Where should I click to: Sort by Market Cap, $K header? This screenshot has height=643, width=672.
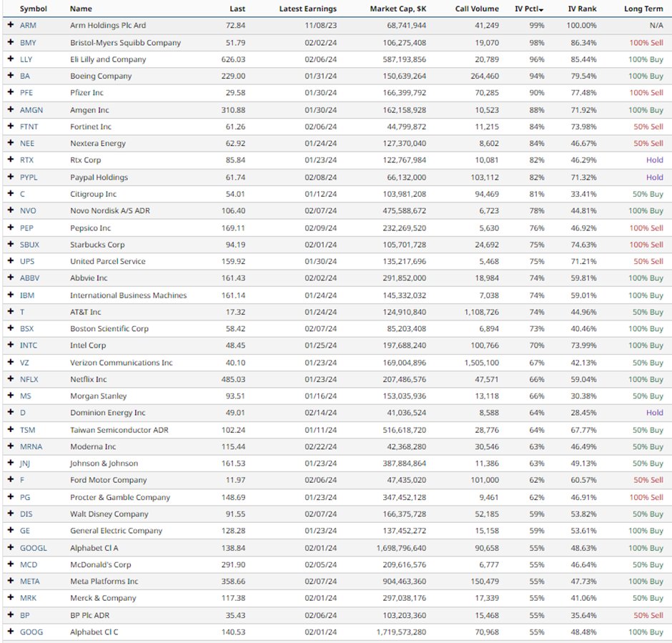pyautogui.click(x=398, y=9)
